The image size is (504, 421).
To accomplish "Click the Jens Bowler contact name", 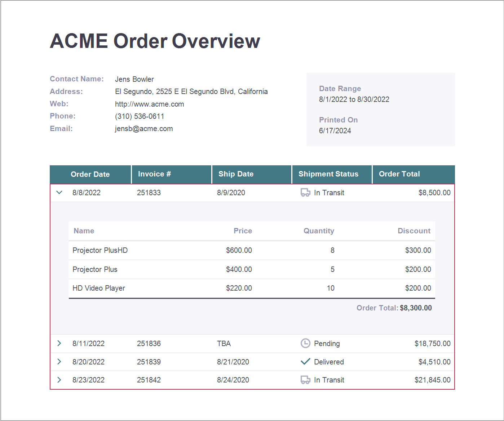I will pyautogui.click(x=134, y=79).
